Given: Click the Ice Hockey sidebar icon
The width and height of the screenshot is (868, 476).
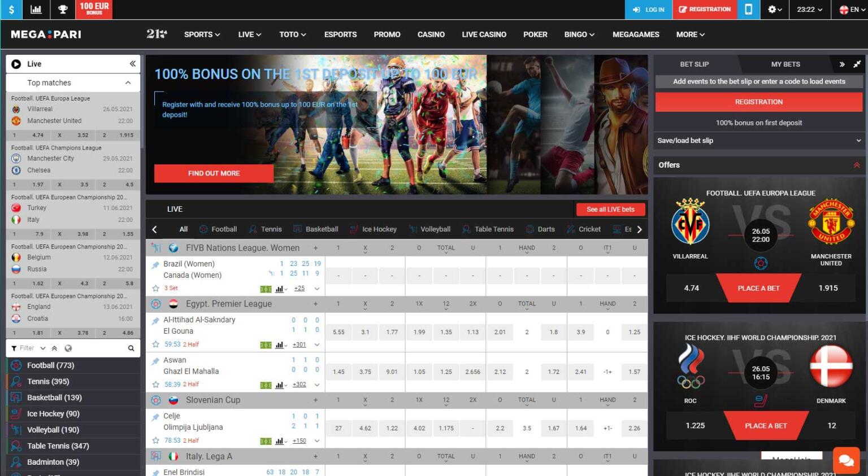Looking at the screenshot, I should (16, 414).
